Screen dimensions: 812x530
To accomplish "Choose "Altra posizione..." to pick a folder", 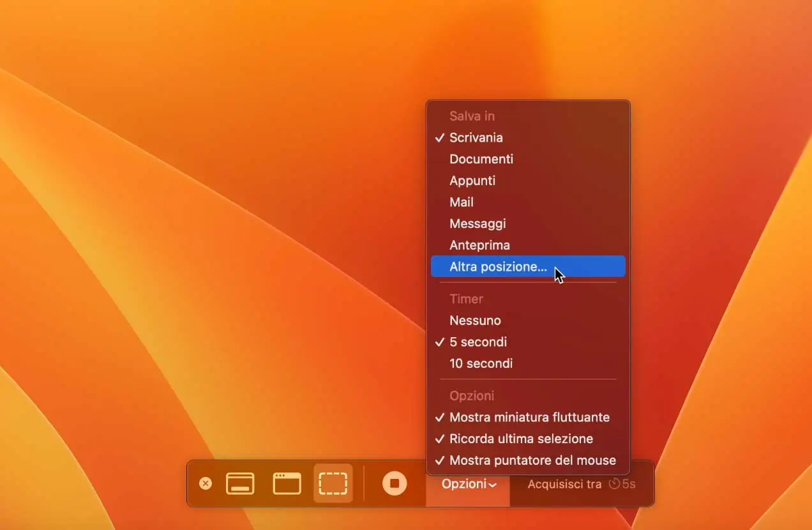I will click(498, 266).
